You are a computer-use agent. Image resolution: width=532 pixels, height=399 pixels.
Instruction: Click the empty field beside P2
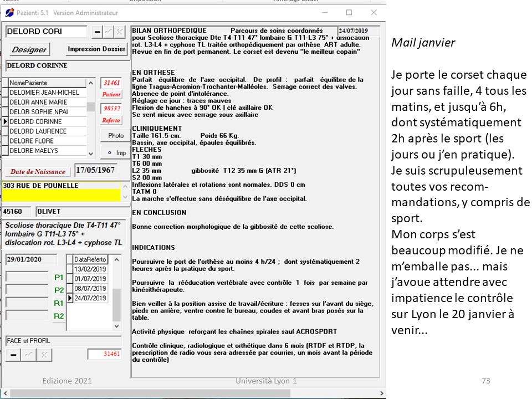[x=27, y=289]
